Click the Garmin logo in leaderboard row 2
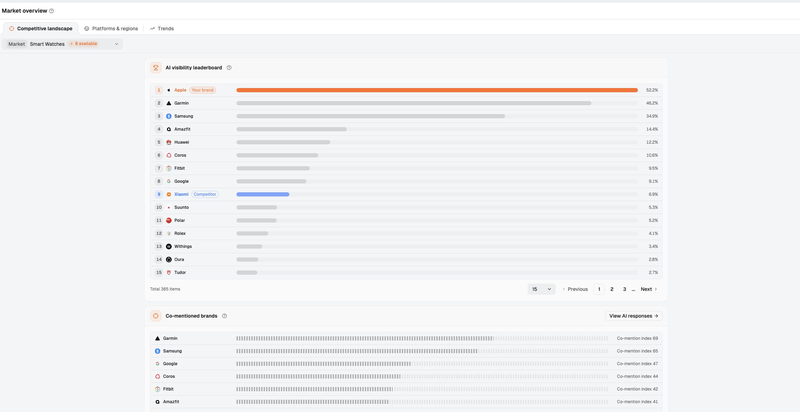The height and width of the screenshot is (412, 800). coord(169,103)
